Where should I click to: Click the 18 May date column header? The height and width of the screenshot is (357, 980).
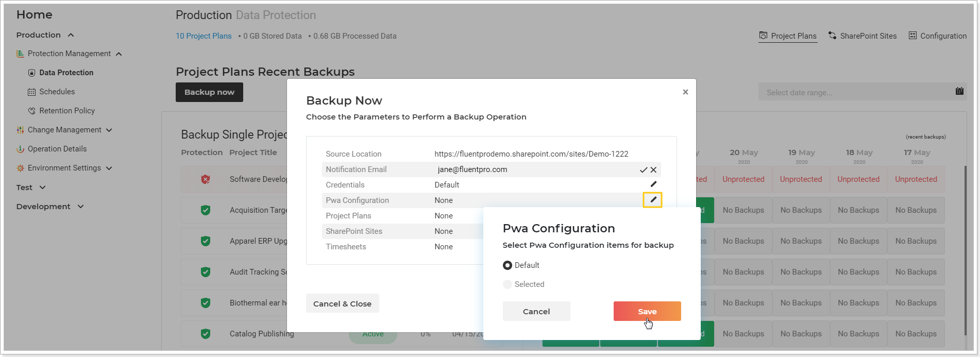[x=859, y=156]
